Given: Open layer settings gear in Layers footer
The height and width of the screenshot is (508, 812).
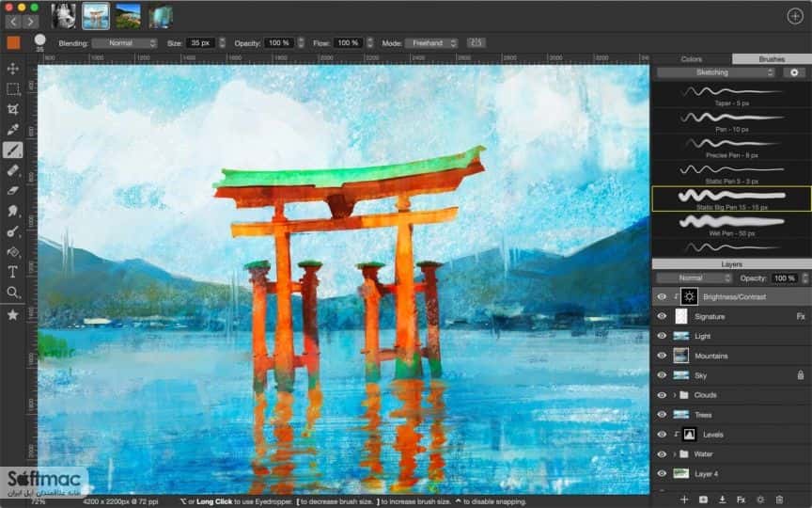Looking at the screenshot, I should coord(760,500).
